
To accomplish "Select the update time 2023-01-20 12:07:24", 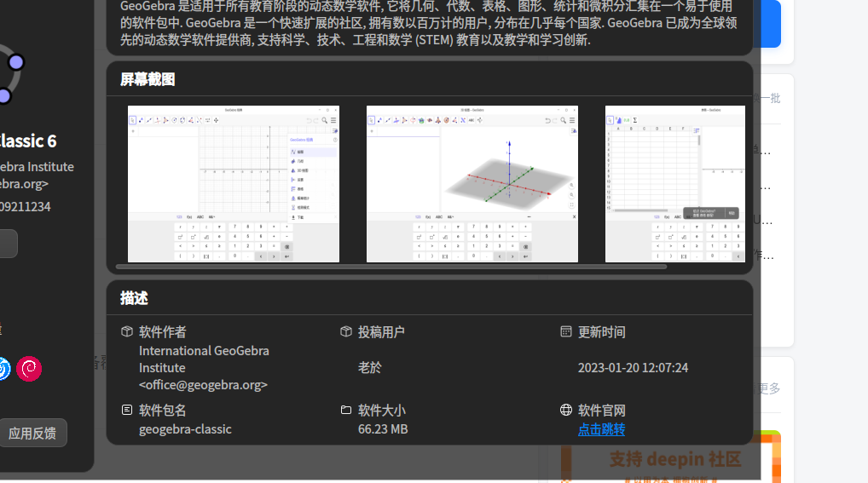I will click(633, 368).
